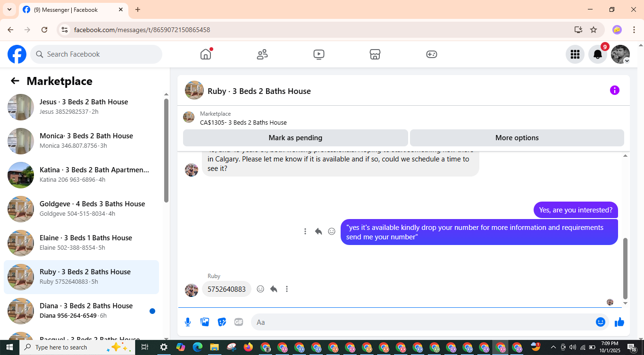Select the Messenger | Facebook browser tab
The image size is (644, 355).
coord(73,9)
